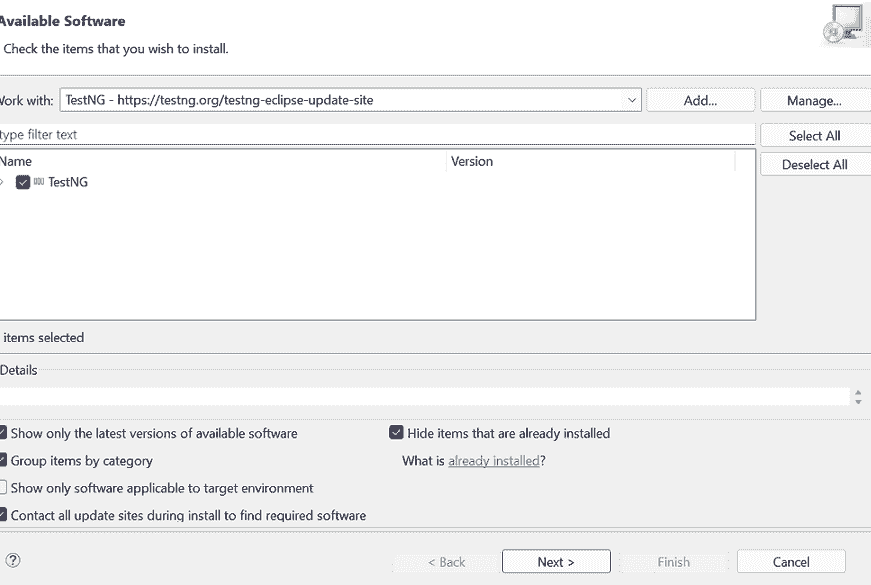This screenshot has height=585, width=871.
Task: Cancel the install dialog
Action: pyautogui.click(x=791, y=562)
